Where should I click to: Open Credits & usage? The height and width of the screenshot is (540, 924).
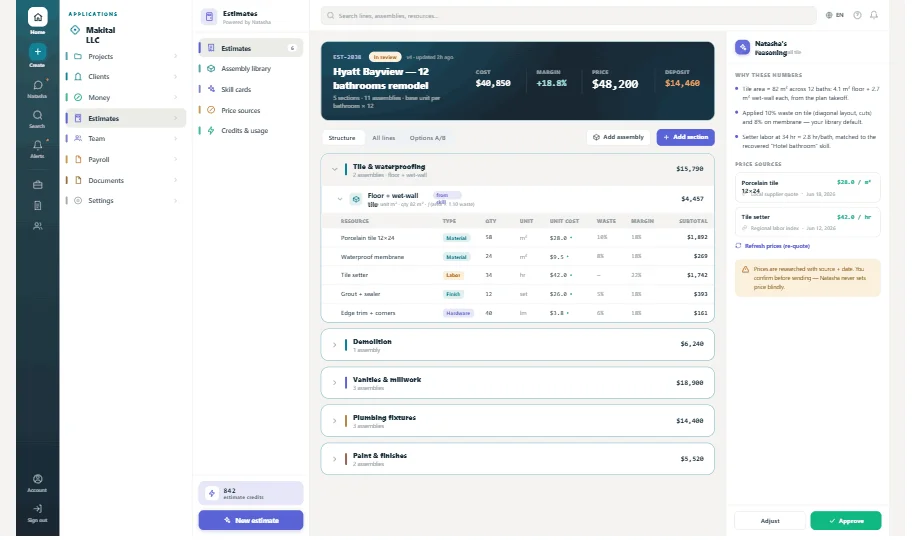(250, 130)
